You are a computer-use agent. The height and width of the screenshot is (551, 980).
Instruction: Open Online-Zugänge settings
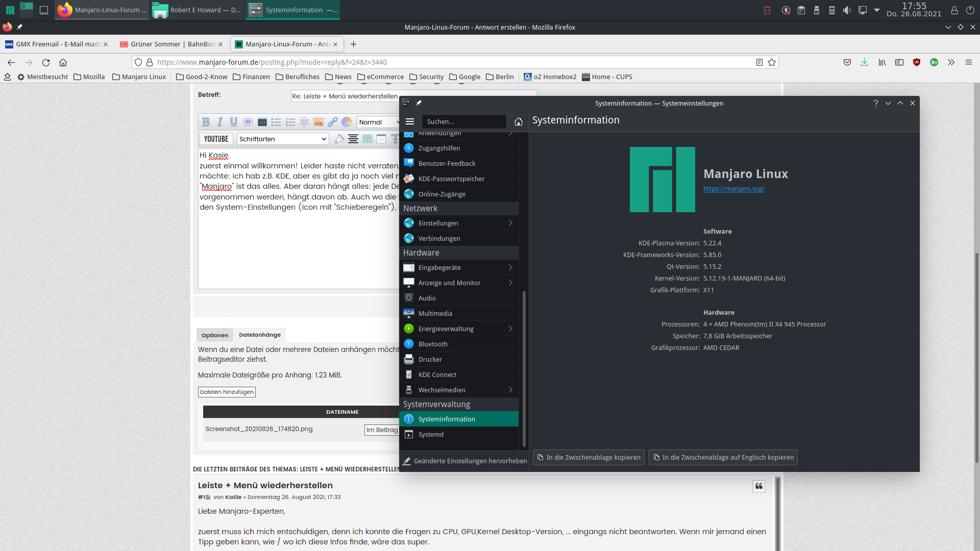tap(459, 194)
